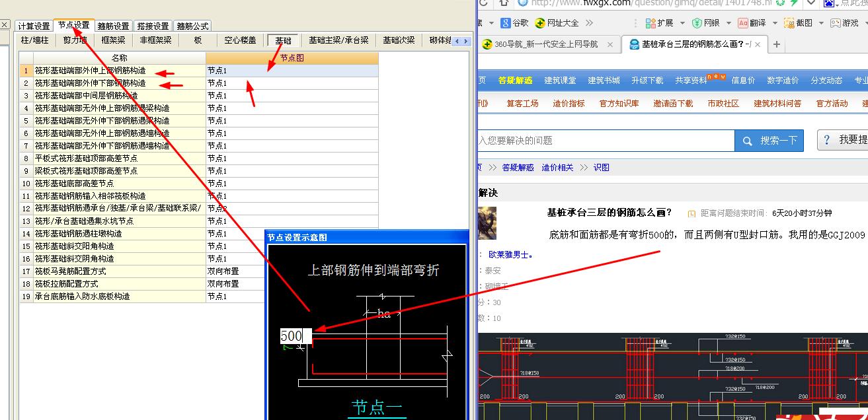
Task: Select row 筏形基础钢筋锚入相邻筏板构造
Action: pos(120,196)
